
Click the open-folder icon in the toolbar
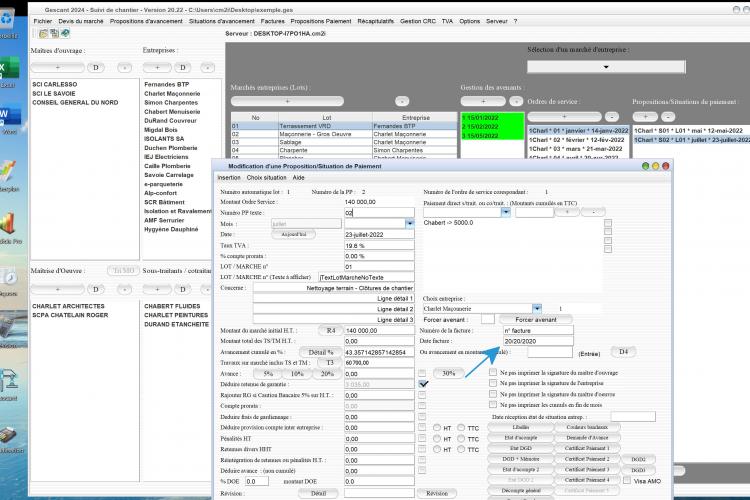(x=43, y=33)
